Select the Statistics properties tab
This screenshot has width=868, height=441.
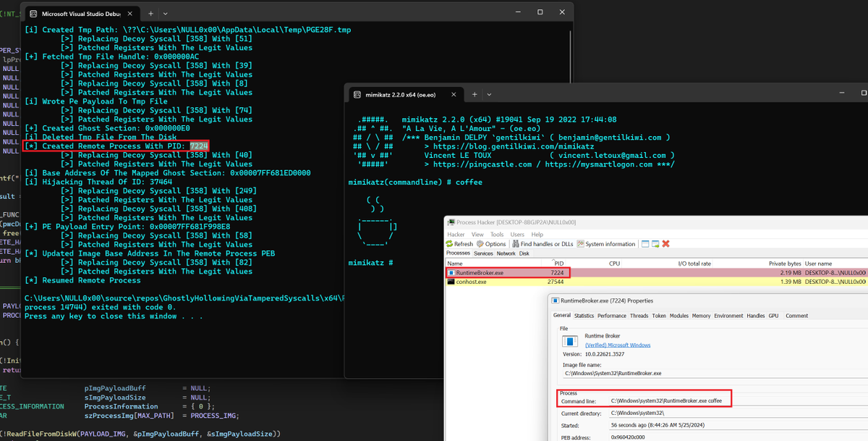tap(584, 316)
